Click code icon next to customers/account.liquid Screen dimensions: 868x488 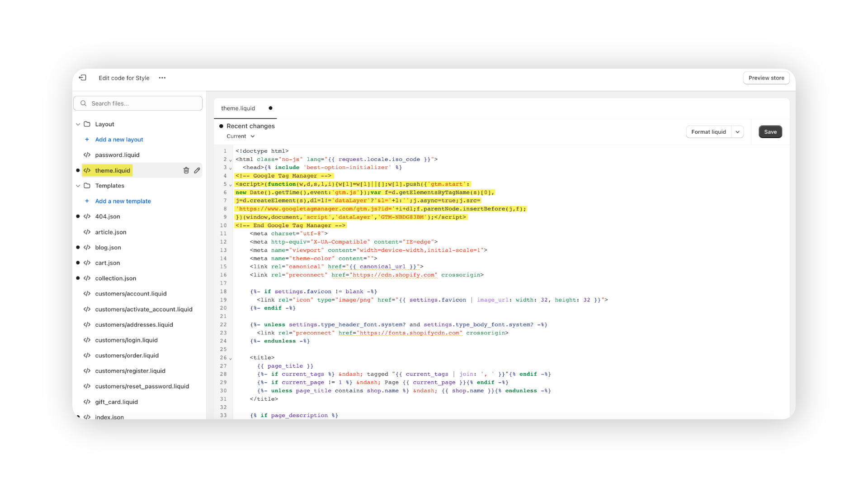[x=87, y=294]
